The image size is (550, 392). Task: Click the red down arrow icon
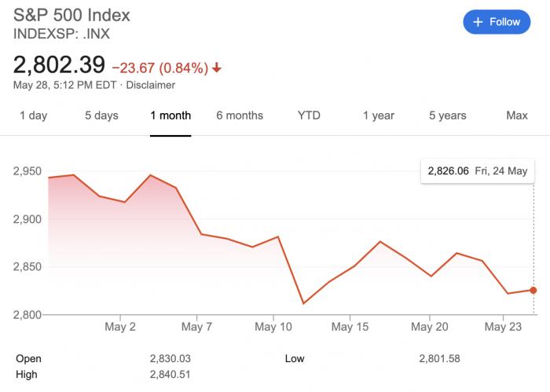click(217, 68)
